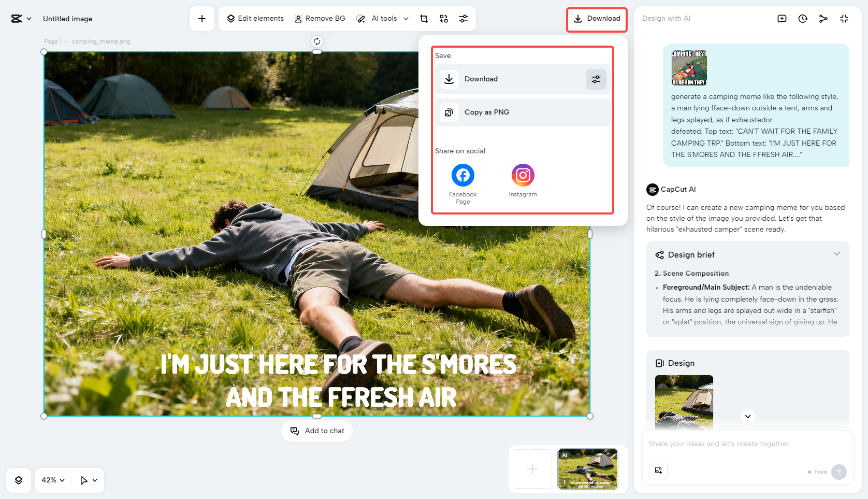Select the Crop tool in the toolbar
868x499 pixels.
[x=424, y=18]
